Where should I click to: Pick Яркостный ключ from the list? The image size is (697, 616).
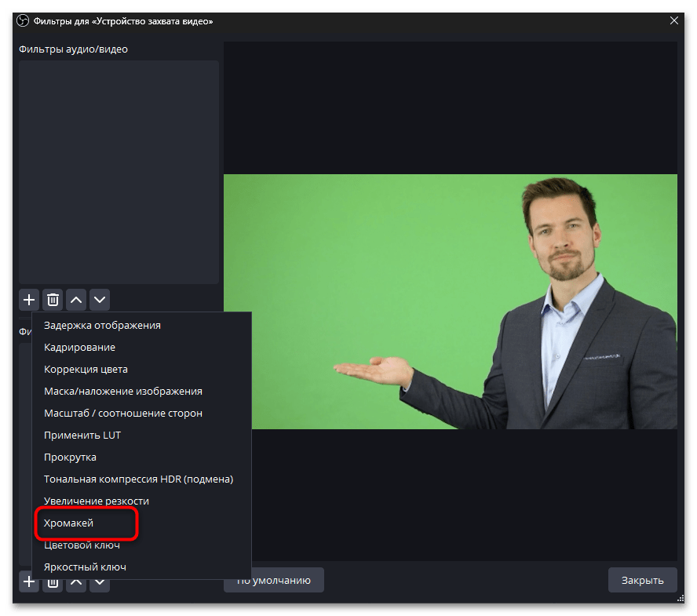(x=85, y=567)
